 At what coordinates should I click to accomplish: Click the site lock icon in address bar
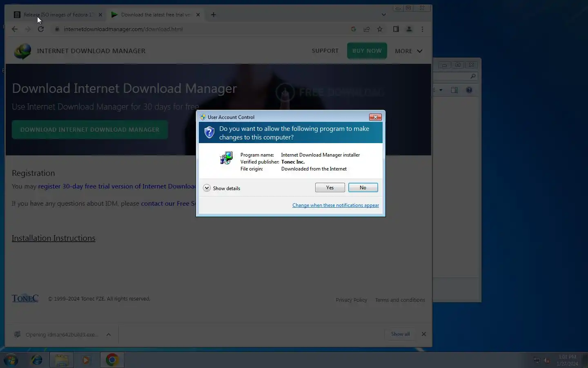[x=57, y=29]
